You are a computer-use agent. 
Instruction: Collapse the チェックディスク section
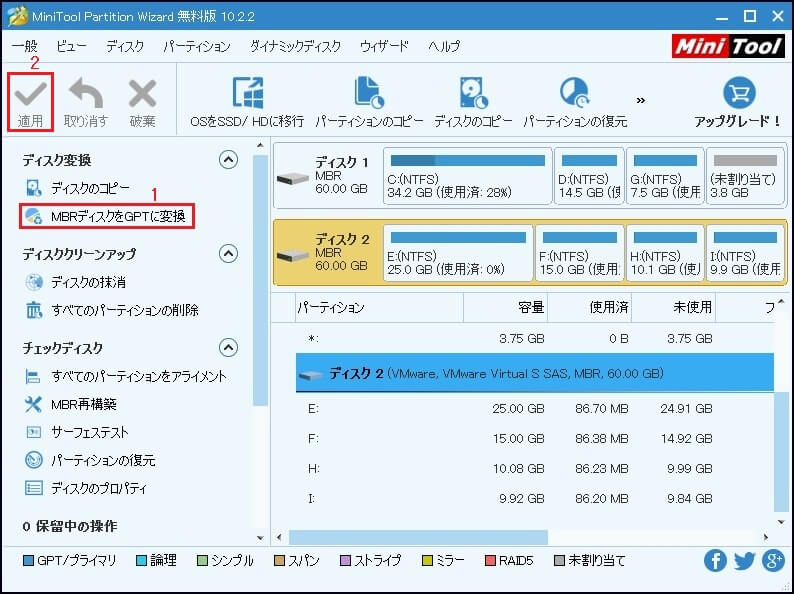[229, 348]
